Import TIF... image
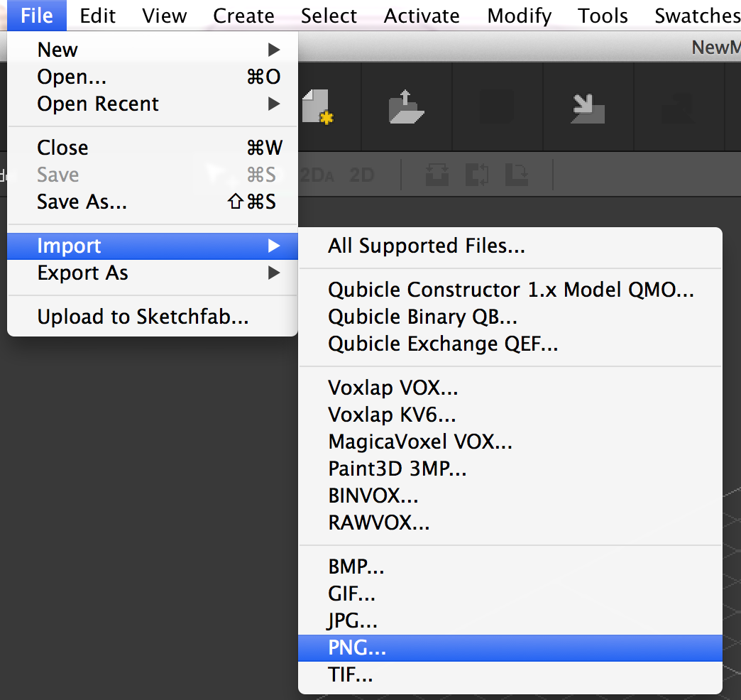Screen dimensions: 741x700 point(510,674)
